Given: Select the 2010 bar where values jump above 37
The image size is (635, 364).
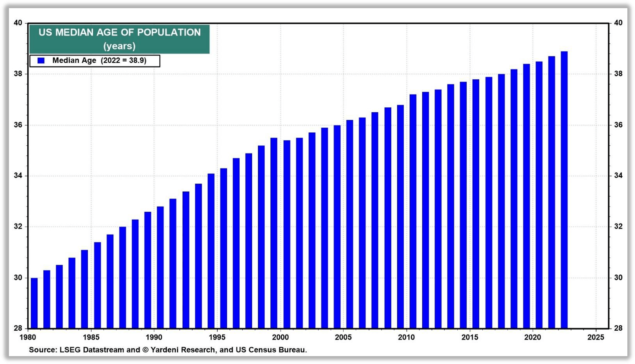Looking at the screenshot, I should [x=413, y=211].
